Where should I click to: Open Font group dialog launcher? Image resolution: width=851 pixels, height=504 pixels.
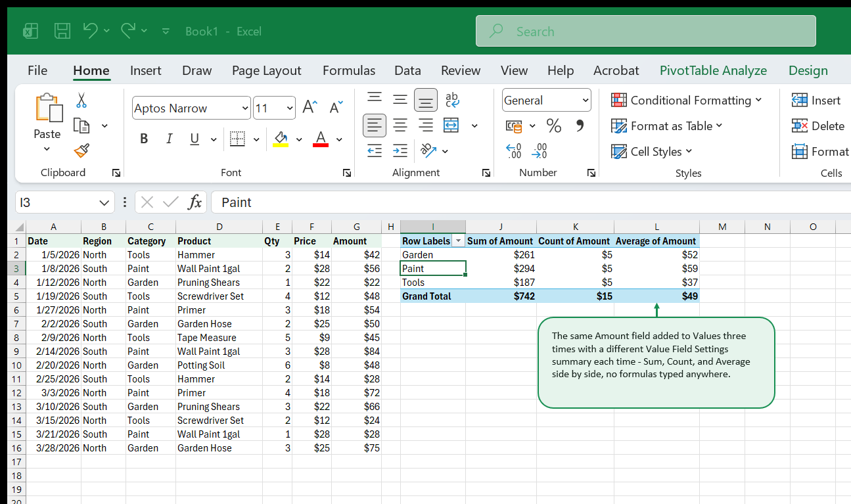(346, 173)
